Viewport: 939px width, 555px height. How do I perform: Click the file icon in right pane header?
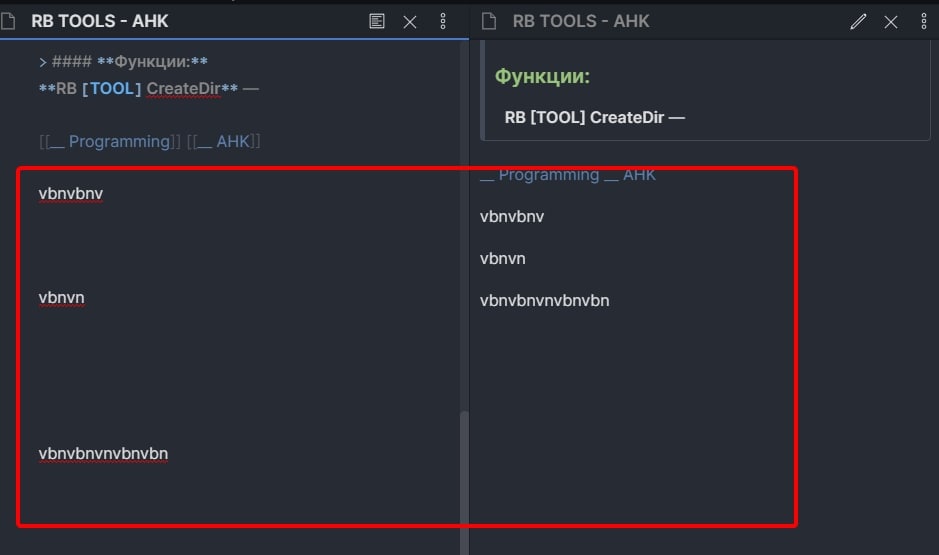click(489, 21)
